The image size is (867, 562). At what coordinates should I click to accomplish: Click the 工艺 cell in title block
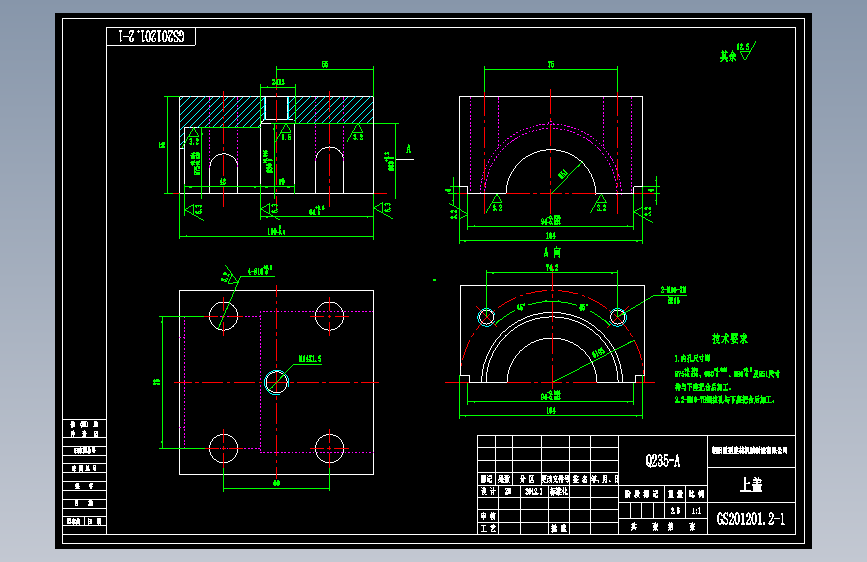point(488,528)
